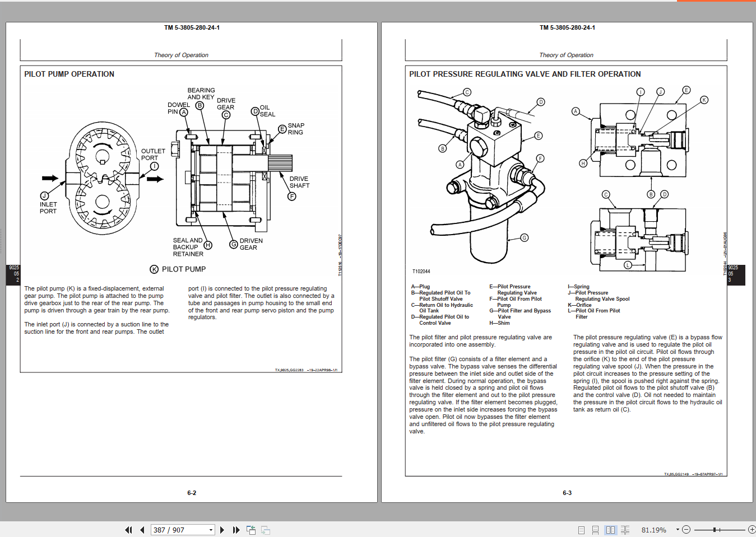Go to the previous page

(142, 530)
